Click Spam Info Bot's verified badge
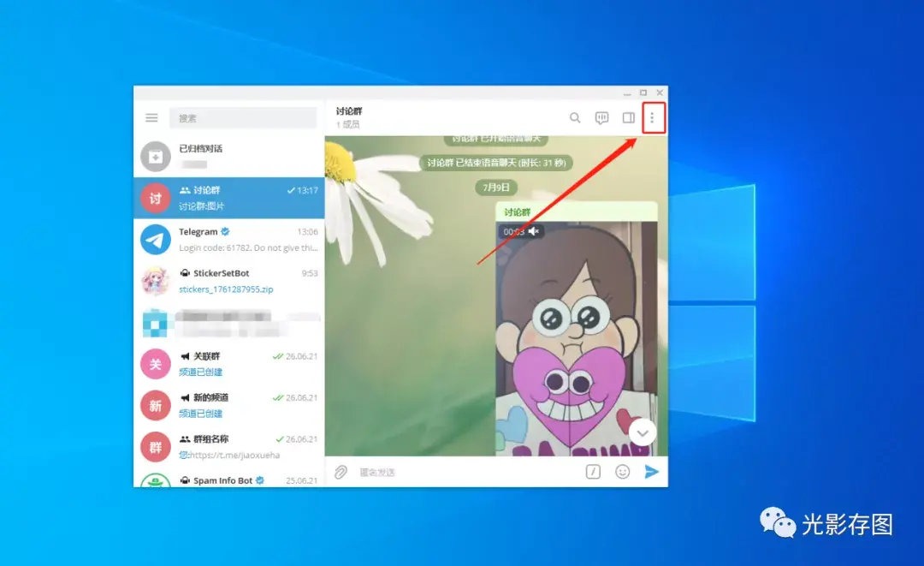 coord(260,480)
